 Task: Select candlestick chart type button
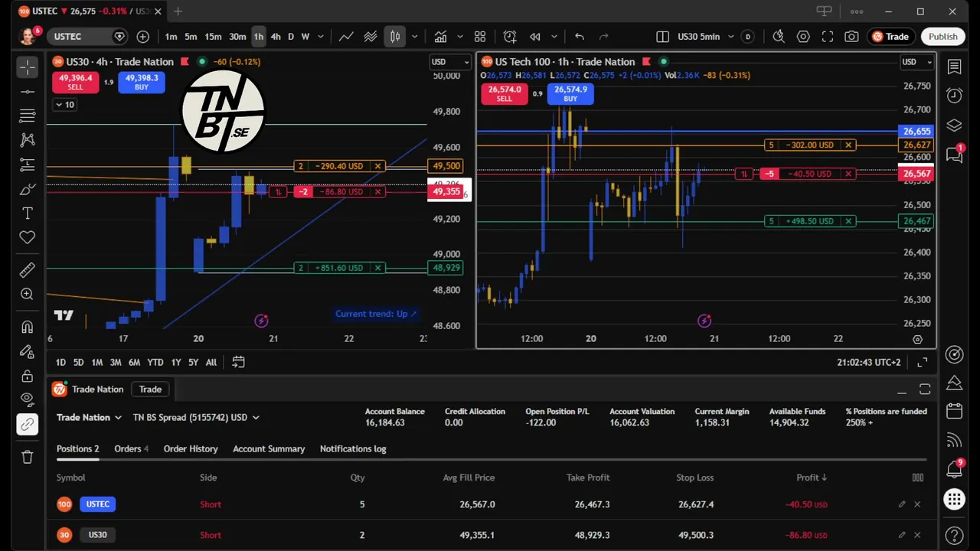pyautogui.click(x=395, y=37)
